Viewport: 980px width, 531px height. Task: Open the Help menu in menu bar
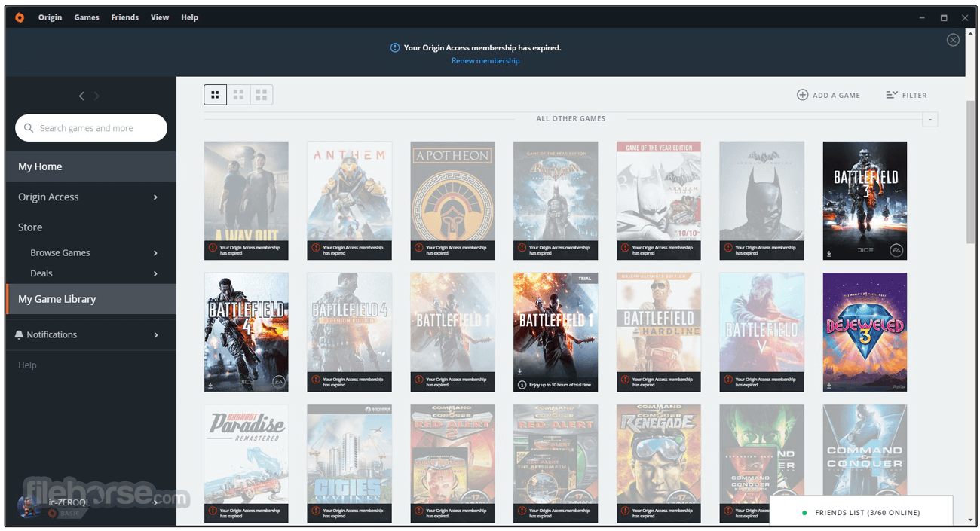tap(190, 17)
